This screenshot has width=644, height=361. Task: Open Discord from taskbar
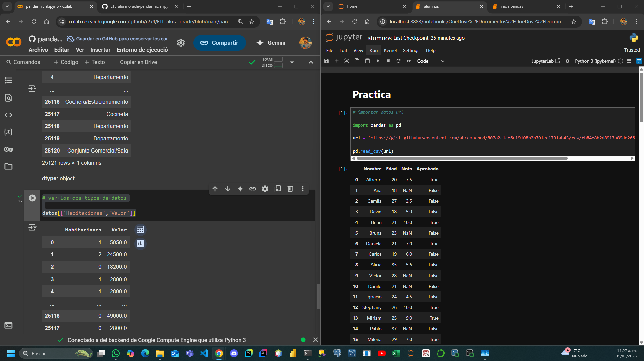tap(234, 353)
